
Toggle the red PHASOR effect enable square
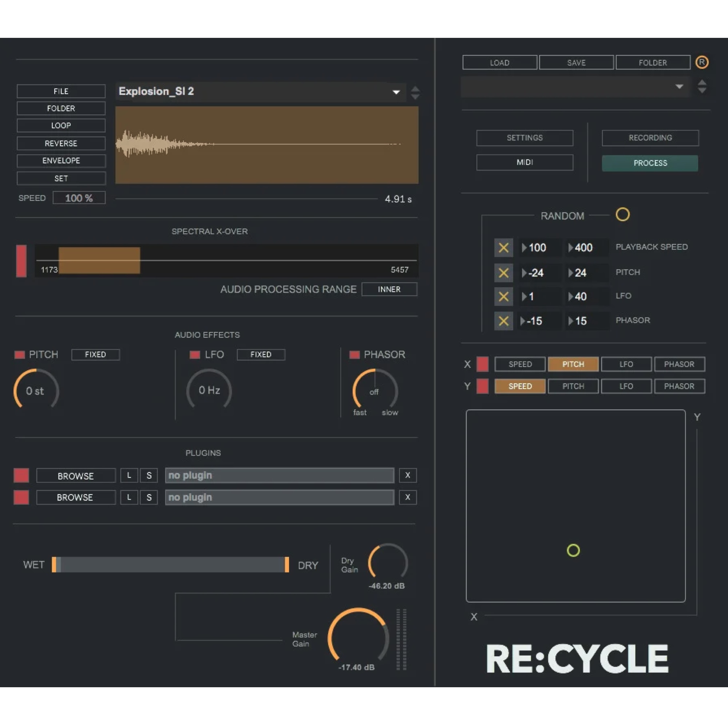point(355,355)
